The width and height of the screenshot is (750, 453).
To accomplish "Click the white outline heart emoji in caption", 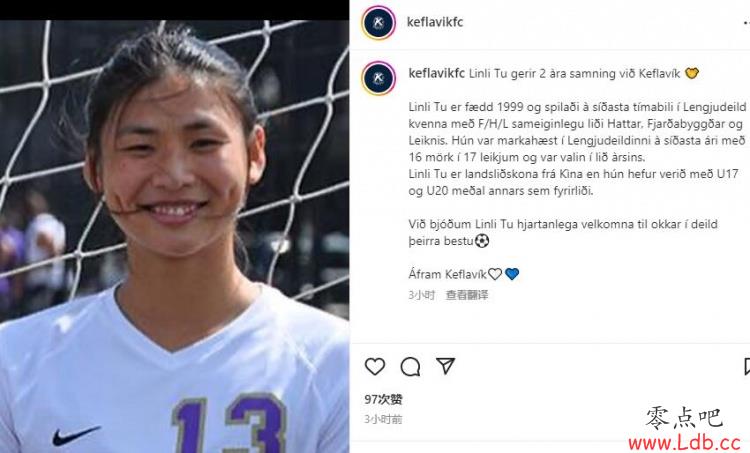I will [495, 274].
